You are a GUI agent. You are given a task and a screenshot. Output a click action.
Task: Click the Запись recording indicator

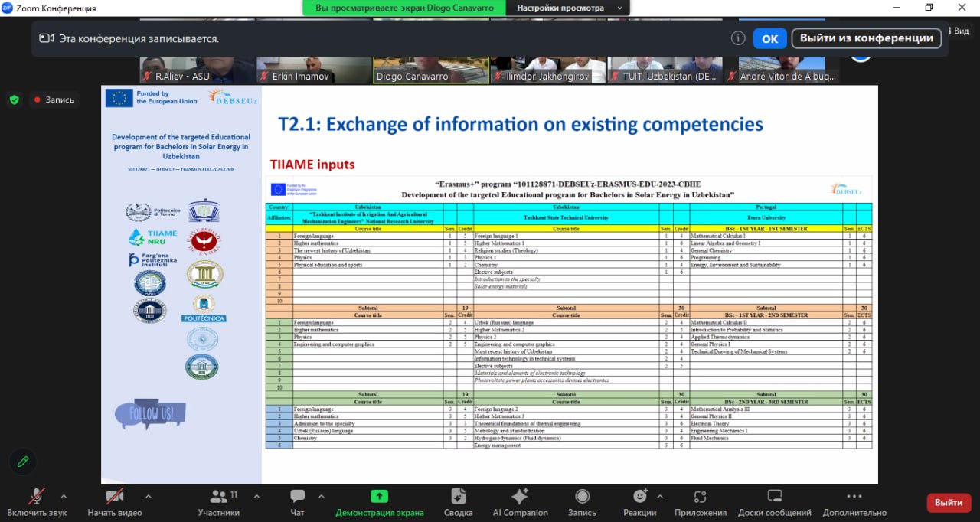53,100
